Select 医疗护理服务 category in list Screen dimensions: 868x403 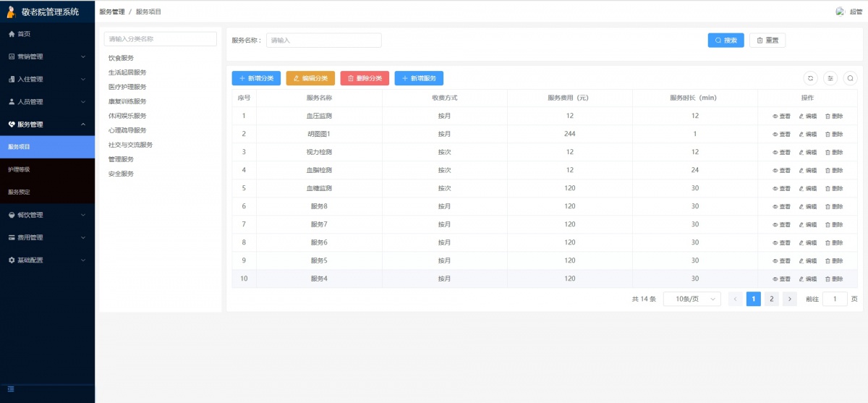coord(127,87)
